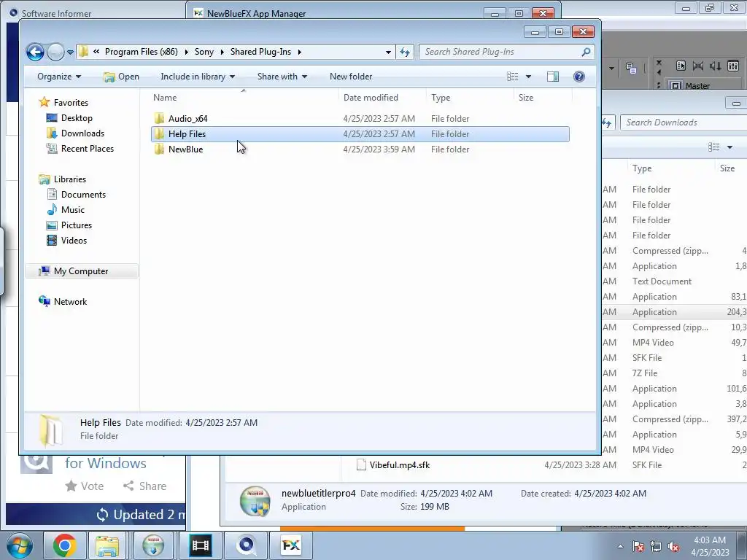The image size is (747, 560).
Task: Open Desktop in navigation pane
Action: 77,118
